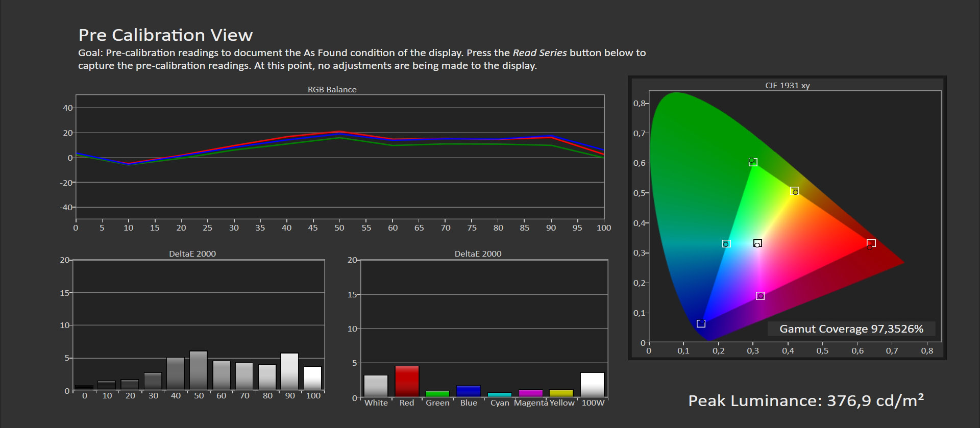The image size is (980, 428).
Task: Click the 100 grayscale DeltaE bar
Action: pos(313,378)
